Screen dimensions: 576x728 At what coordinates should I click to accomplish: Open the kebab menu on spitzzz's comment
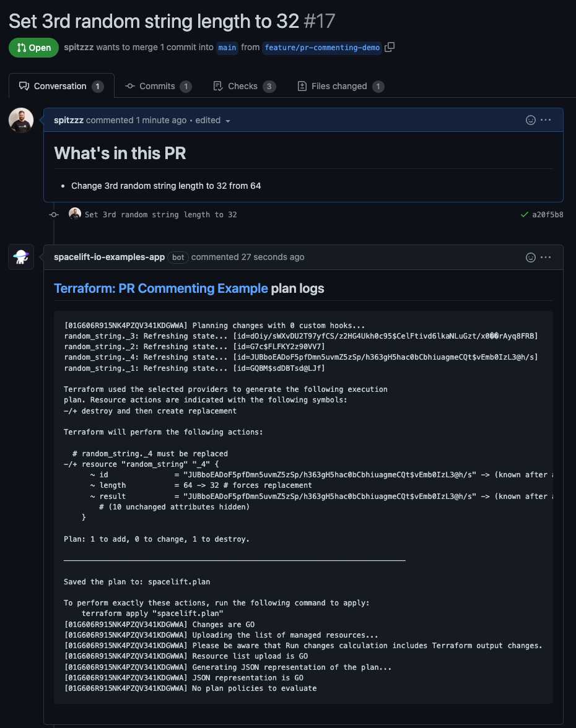click(545, 119)
